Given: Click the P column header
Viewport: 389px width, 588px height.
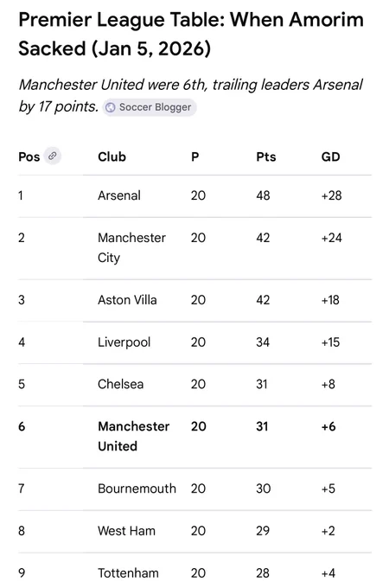Looking at the screenshot, I should click(x=194, y=157).
